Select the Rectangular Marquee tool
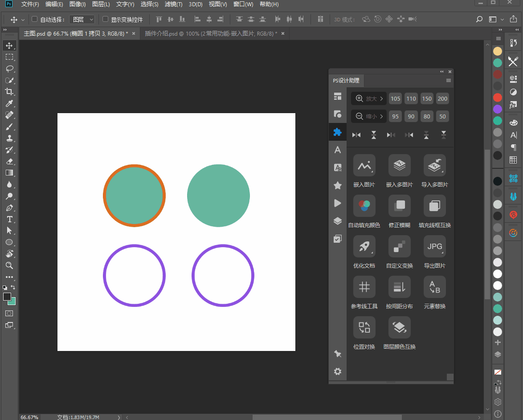523x420 pixels. (x=9, y=57)
